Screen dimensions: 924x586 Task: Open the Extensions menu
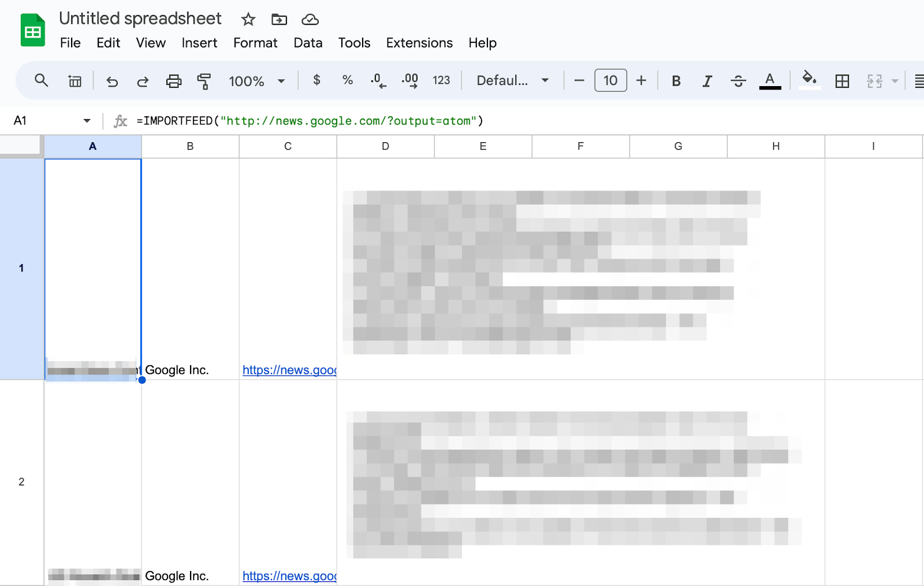tap(419, 43)
